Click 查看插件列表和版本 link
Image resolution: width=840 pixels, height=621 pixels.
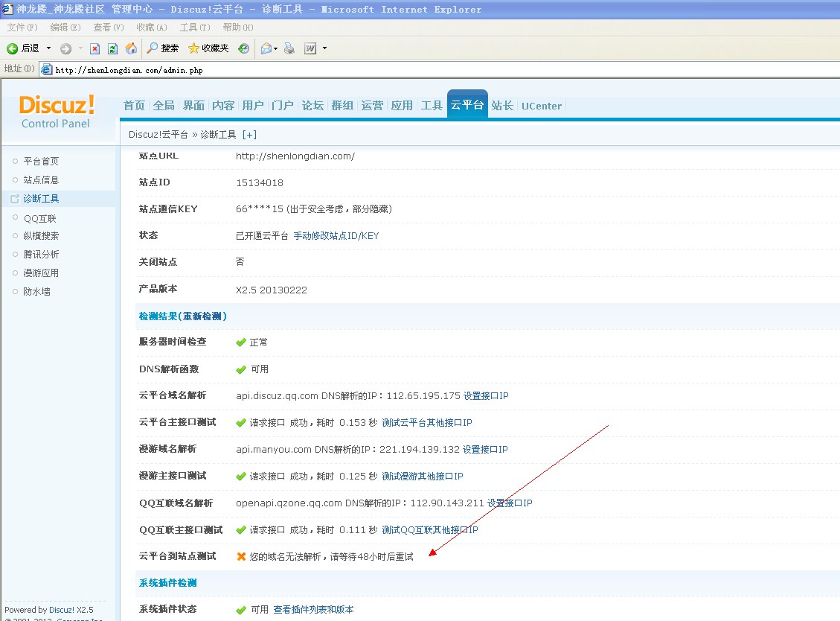point(313,610)
